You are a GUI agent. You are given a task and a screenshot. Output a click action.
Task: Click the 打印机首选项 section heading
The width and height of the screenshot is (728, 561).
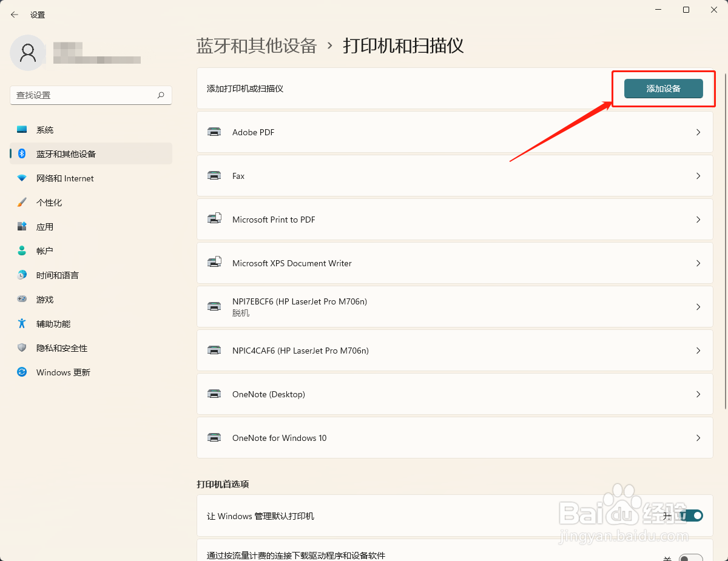223,484
